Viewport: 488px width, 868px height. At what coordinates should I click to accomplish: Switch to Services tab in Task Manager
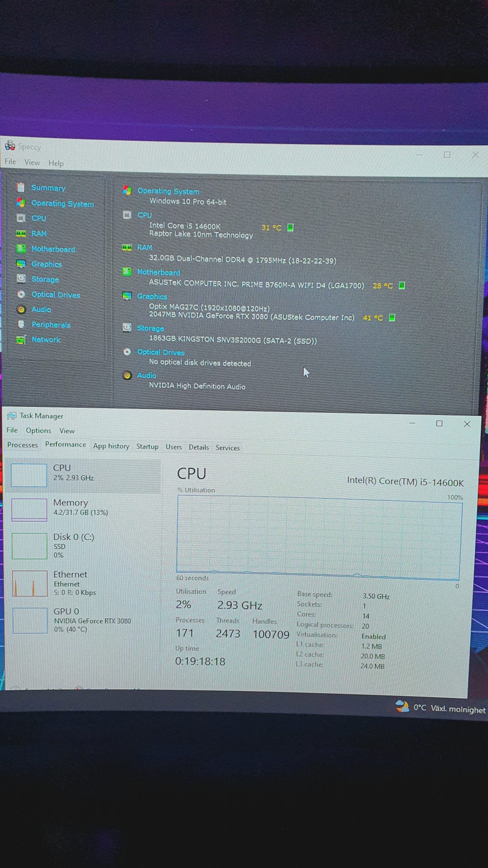tap(227, 447)
